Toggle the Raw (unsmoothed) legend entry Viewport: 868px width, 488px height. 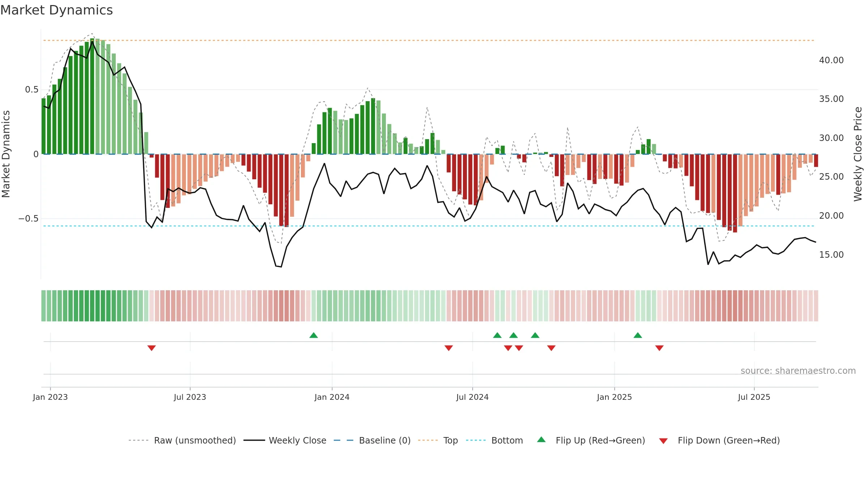point(182,440)
